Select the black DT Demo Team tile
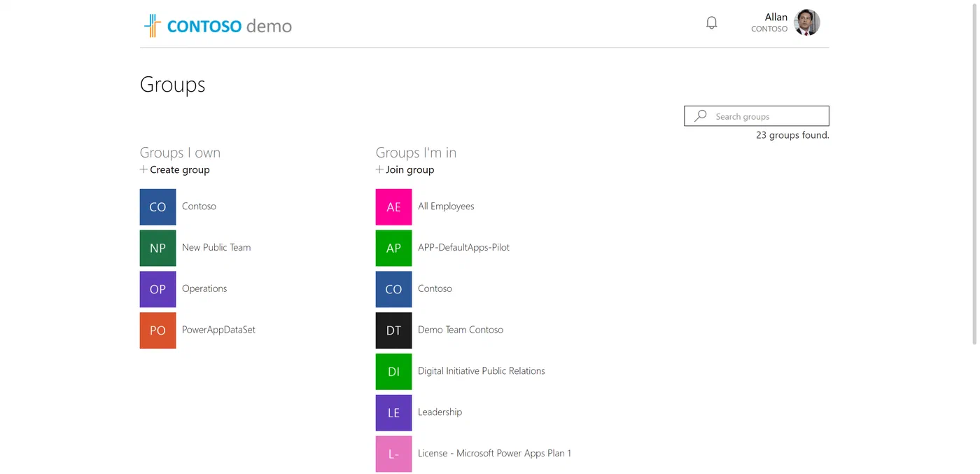Screen dimensions: 980x474 tap(393, 330)
